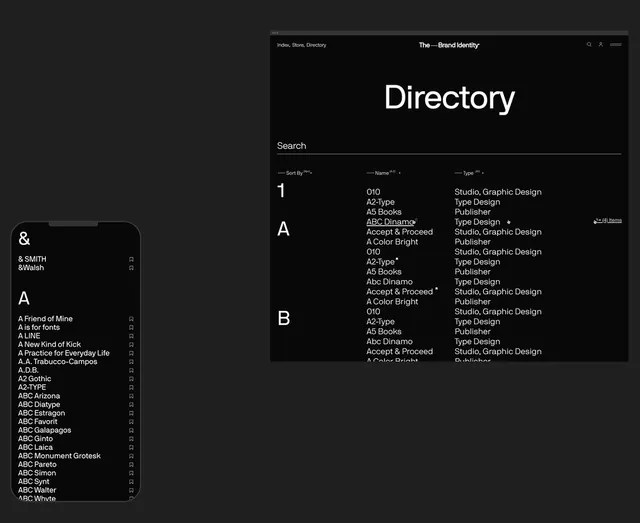Open the Sort By dropdown
Screen dimensions: 640x523
click(295, 173)
